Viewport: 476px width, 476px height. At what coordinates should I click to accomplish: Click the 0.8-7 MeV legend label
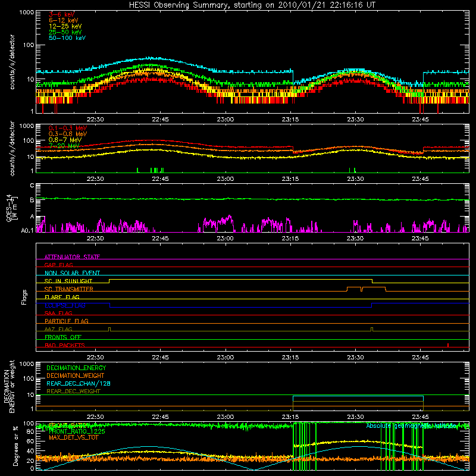tap(65, 140)
